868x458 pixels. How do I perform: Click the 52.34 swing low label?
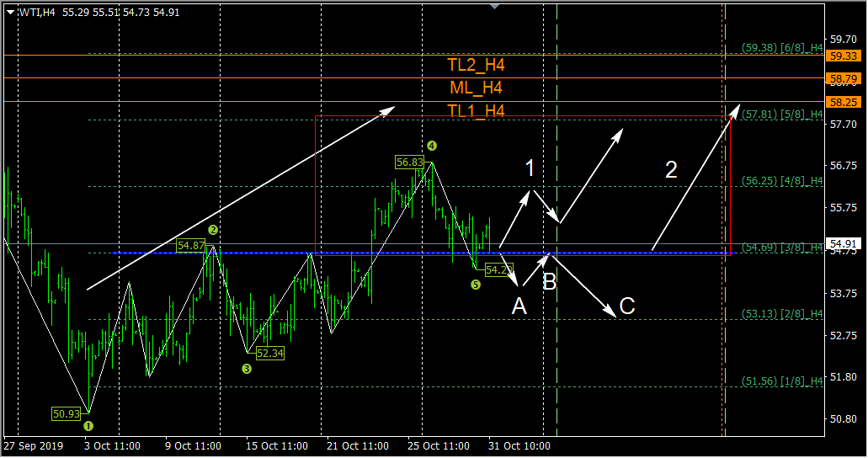point(270,354)
